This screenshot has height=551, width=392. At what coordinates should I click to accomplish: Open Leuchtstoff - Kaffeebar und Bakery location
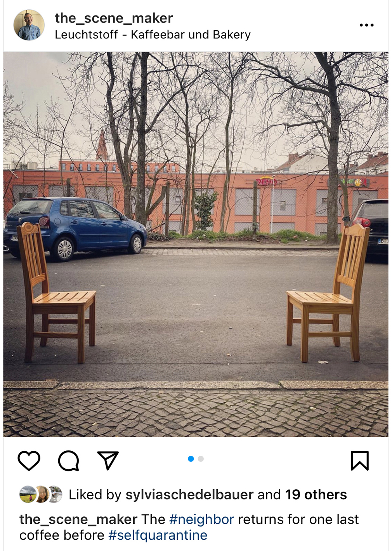click(153, 35)
